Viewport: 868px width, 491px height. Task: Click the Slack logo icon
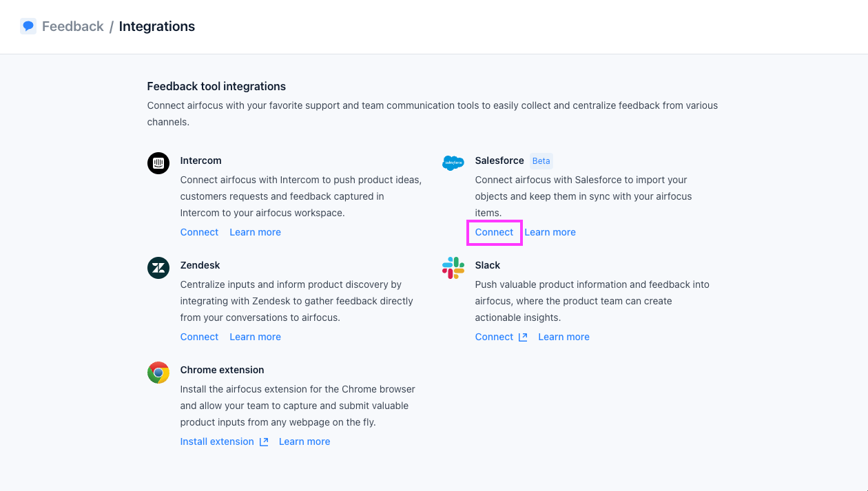coord(453,268)
